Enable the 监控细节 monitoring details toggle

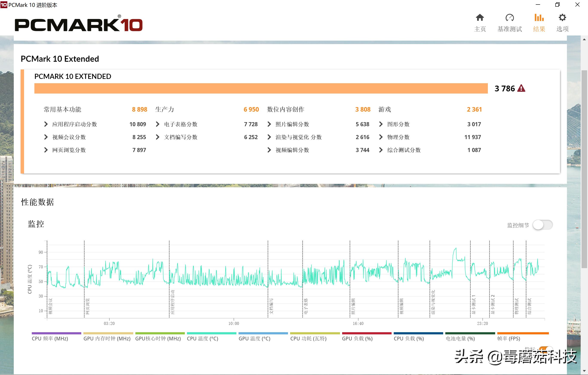pos(542,225)
